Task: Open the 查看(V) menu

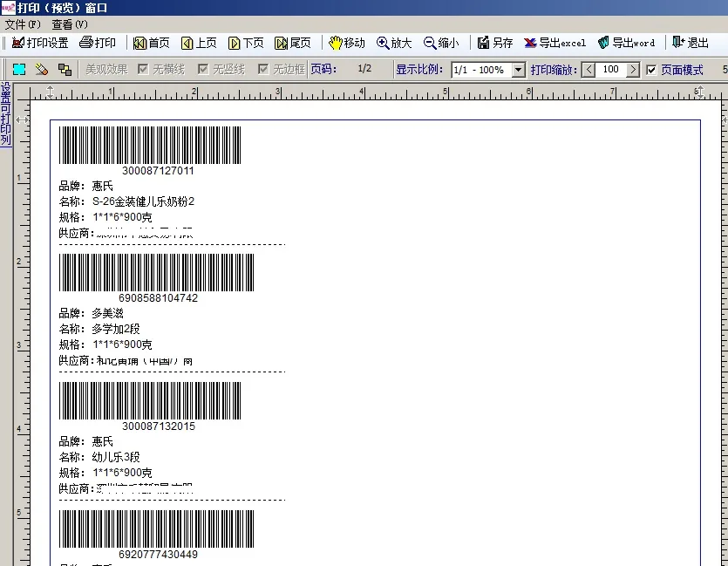Action: pyautogui.click(x=70, y=24)
